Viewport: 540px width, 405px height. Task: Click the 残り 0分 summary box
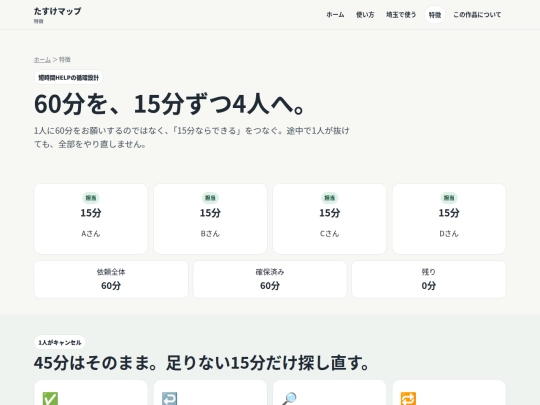point(429,279)
